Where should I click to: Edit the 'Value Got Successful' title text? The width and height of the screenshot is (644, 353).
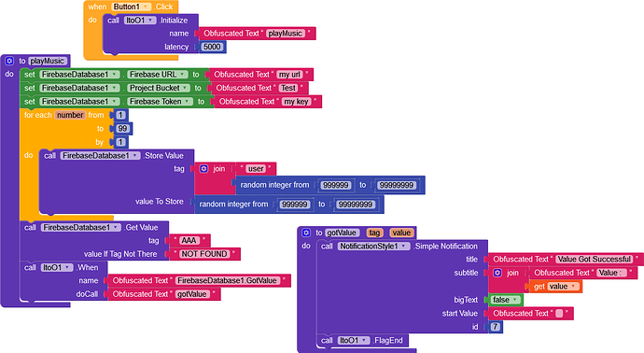pyautogui.click(x=595, y=260)
